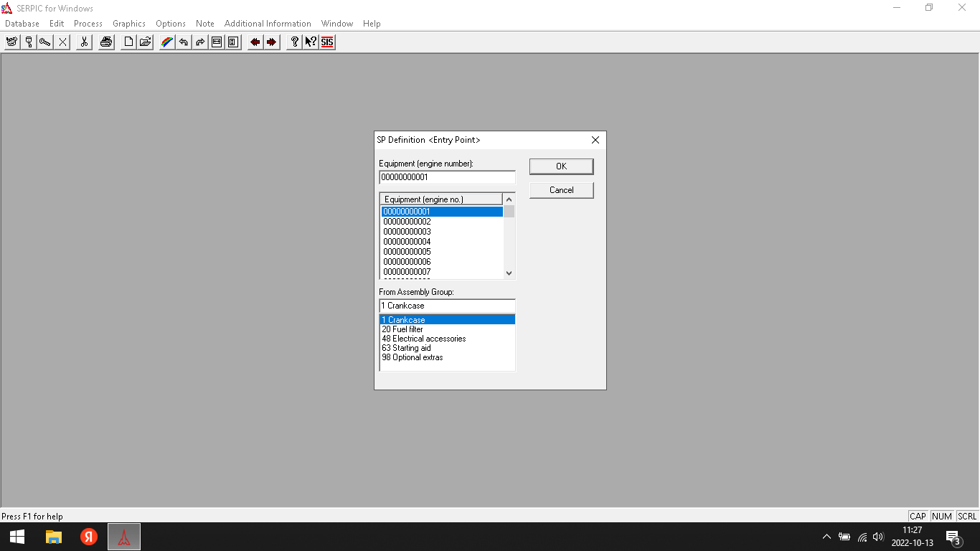Choose 20 Fuel filter assembly group
The height and width of the screenshot is (551, 980).
(x=402, y=329)
